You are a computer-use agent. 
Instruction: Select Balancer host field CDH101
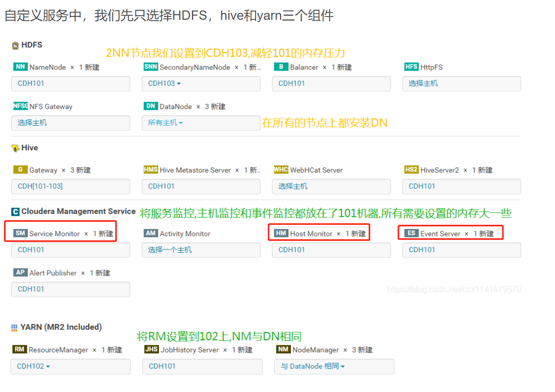click(x=331, y=84)
